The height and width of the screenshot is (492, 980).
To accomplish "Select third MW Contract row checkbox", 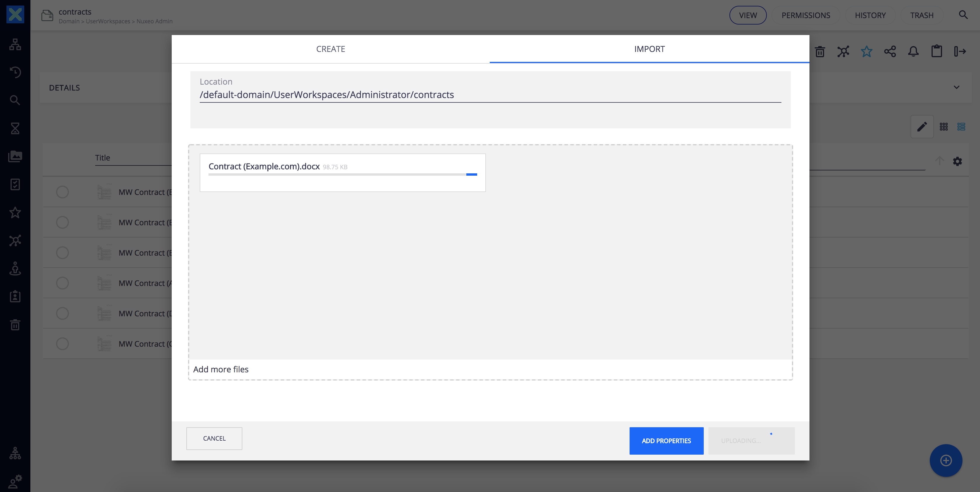I will [62, 252].
